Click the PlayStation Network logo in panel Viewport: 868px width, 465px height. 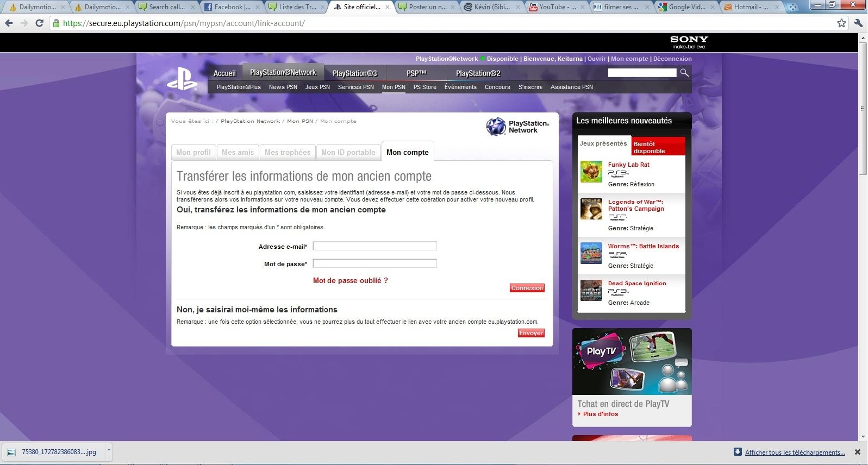pyautogui.click(x=517, y=127)
